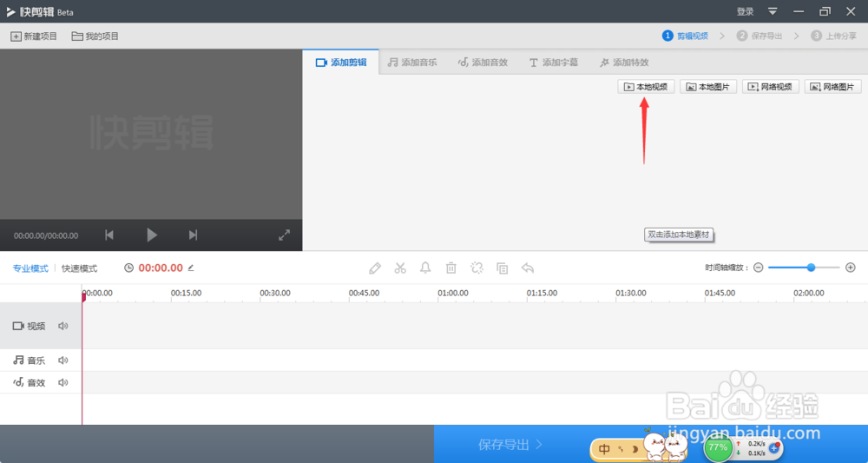Click 01:45.00 on the timeline ruler
Viewport: 868px width, 463px height.
[x=720, y=293]
